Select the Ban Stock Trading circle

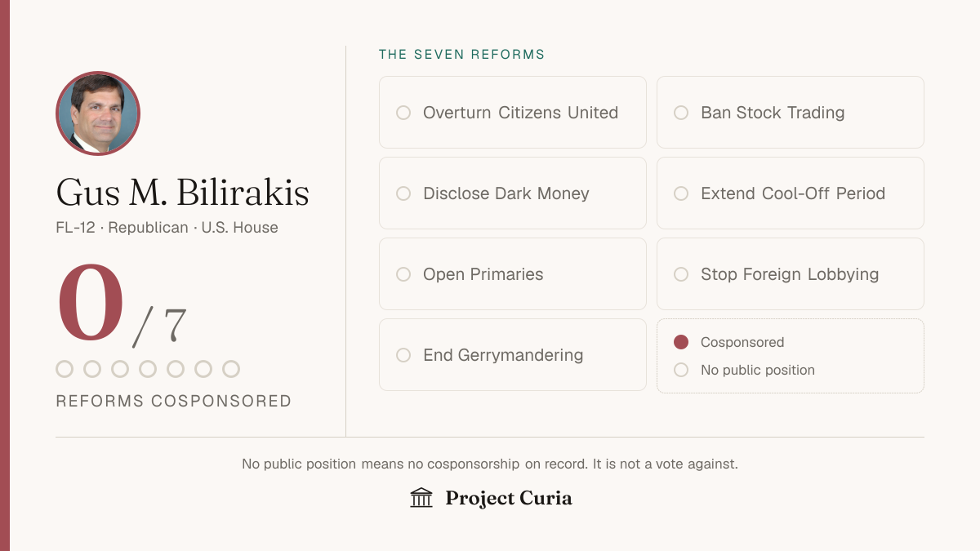[681, 113]
